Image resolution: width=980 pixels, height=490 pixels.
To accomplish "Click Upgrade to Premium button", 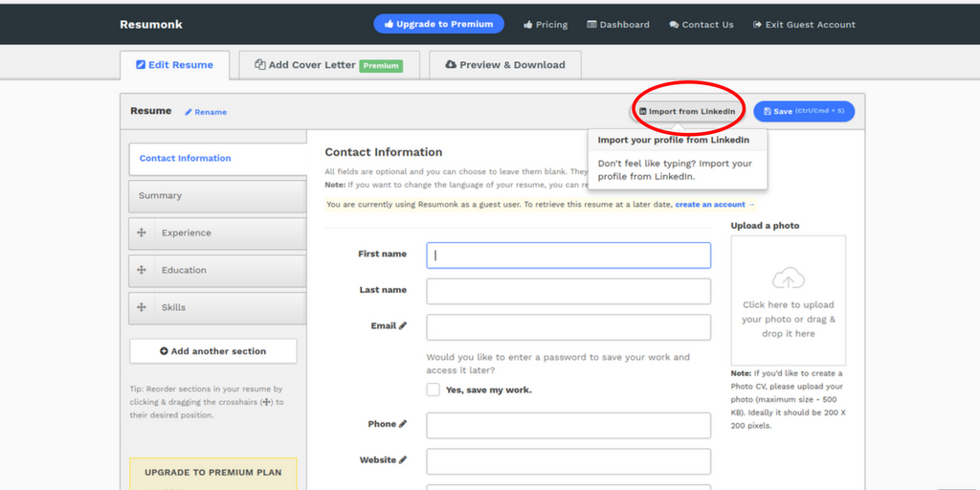I will coord(438,24).
